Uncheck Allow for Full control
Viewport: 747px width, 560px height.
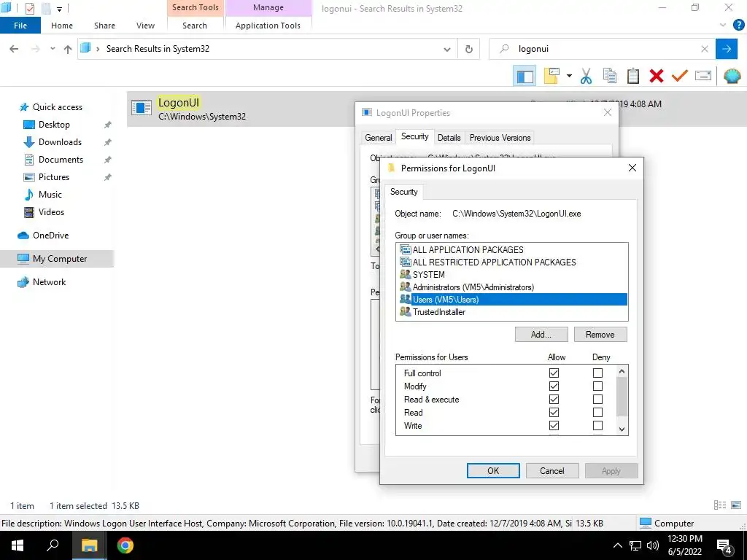(x=554, y=373)
